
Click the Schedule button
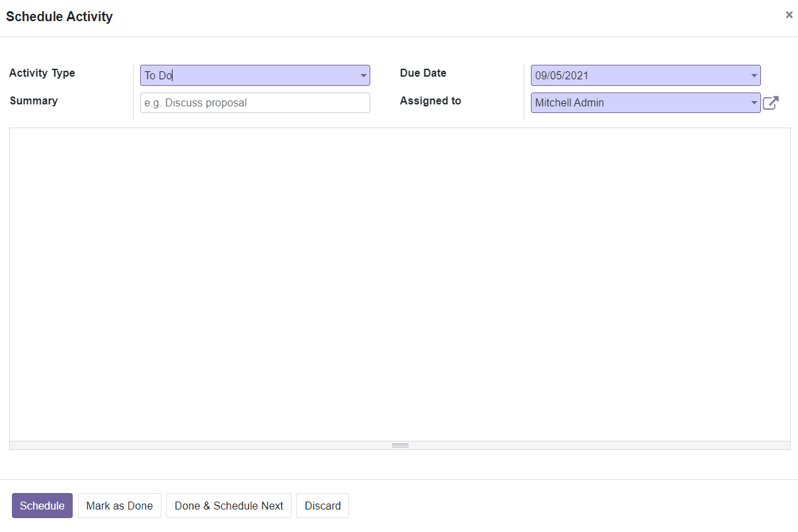[42, 505]
